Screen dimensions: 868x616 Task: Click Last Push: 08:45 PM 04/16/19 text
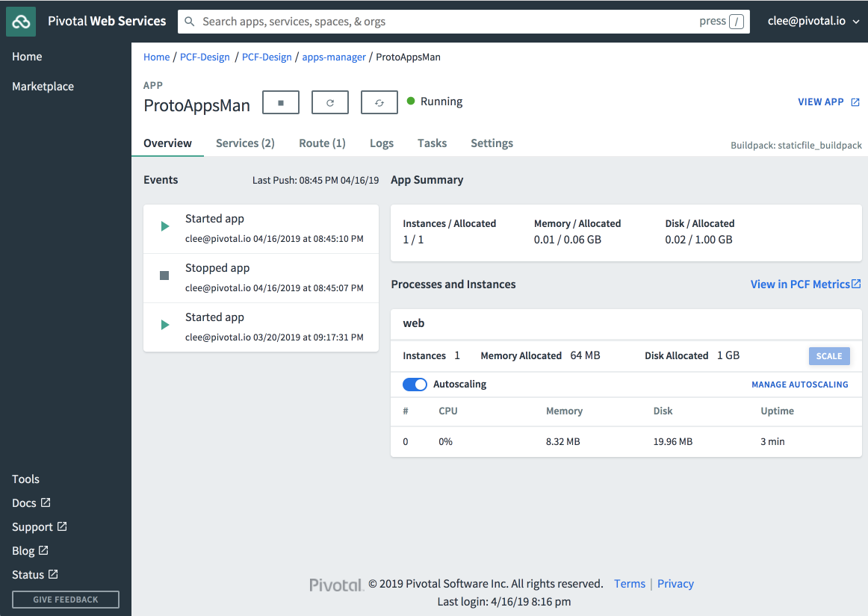pyautogui.click(x=315, y=180)
